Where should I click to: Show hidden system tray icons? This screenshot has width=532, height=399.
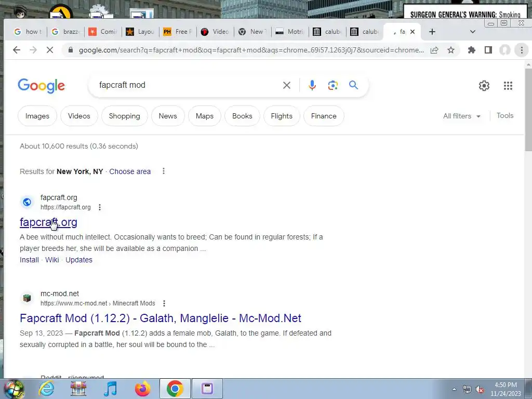[454, 389]
